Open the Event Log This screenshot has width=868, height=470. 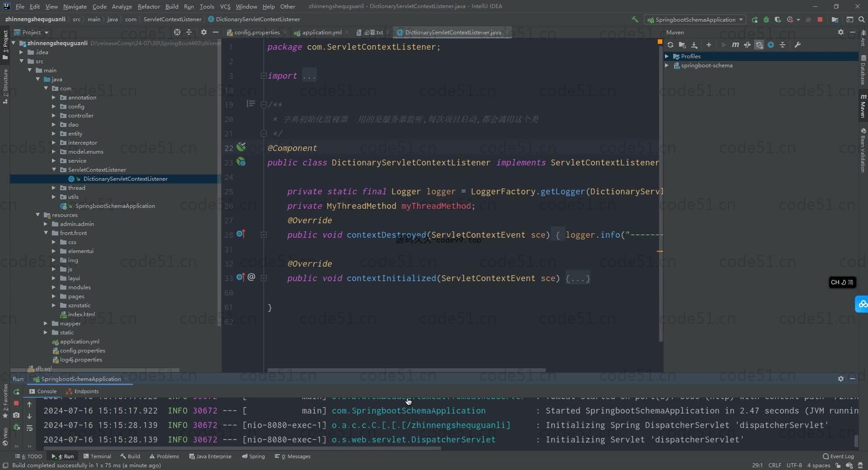839,456
